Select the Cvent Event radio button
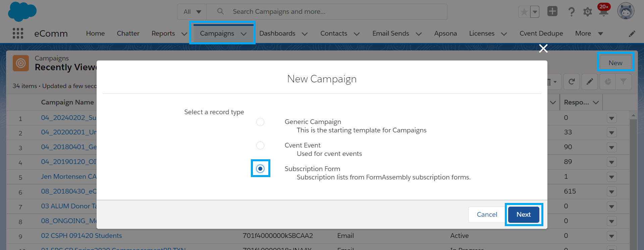Image resolution: width=644 pixels, height=250 pixels. pyautogui.click(x=260, y=145)
